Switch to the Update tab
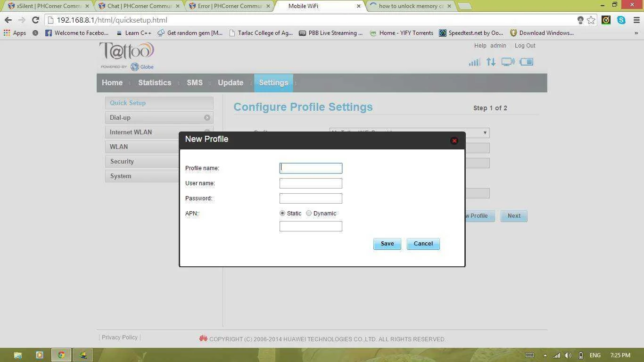This screenshot has width=644, height=362. pyautogui.click(x=231, y=82)
